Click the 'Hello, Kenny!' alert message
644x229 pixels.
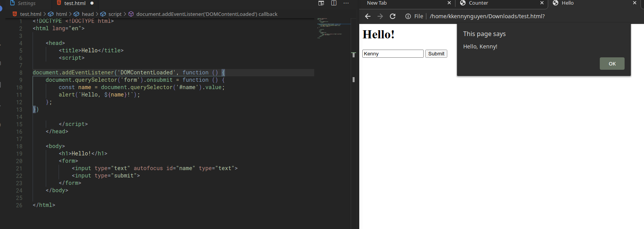[480, 46]
